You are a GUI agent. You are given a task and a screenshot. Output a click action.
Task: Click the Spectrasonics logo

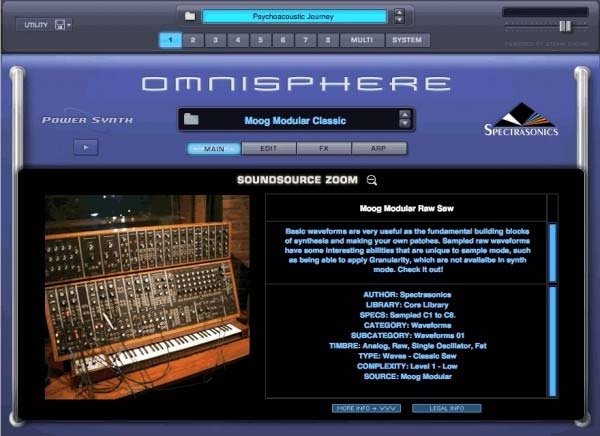tap(521, 120)
